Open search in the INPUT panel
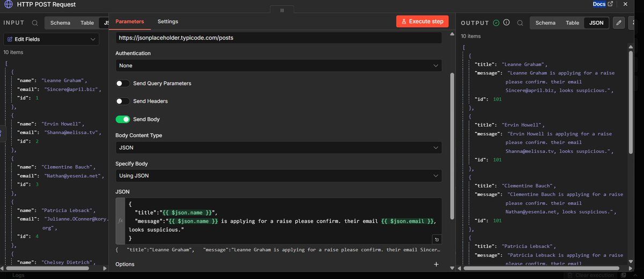The image size is (644, 279). coord(35,23)
